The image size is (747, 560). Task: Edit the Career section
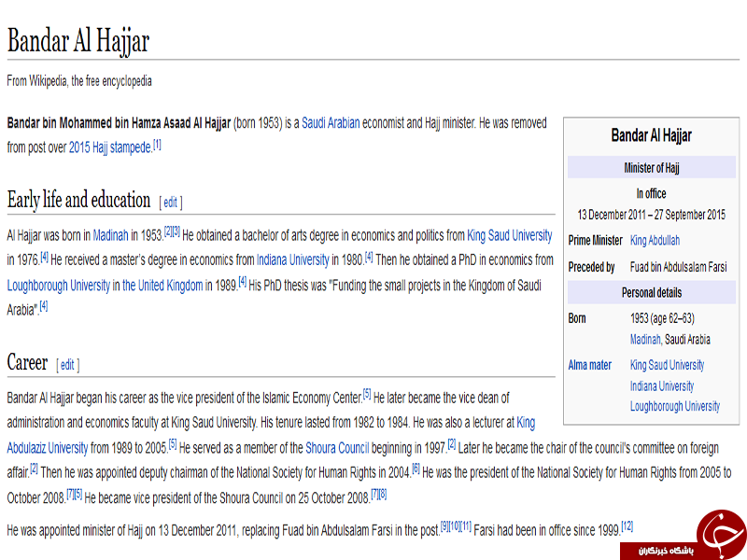tap(67, 365)
